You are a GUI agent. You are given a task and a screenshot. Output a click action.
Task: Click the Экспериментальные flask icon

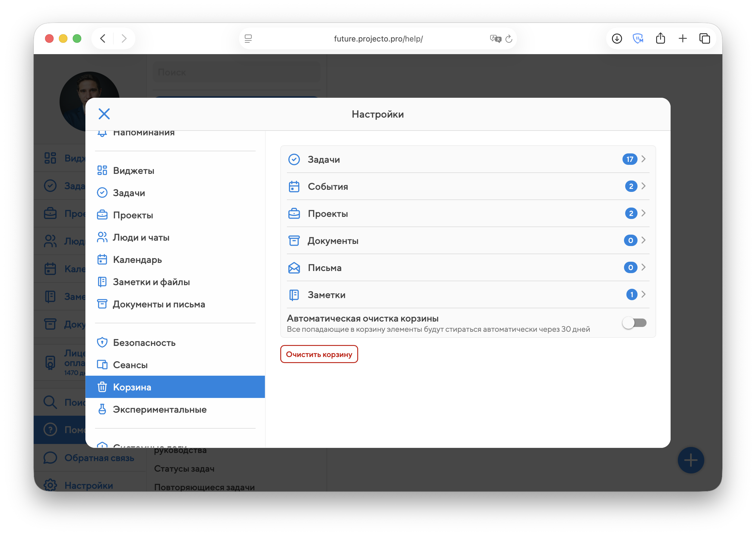[102, 409]
